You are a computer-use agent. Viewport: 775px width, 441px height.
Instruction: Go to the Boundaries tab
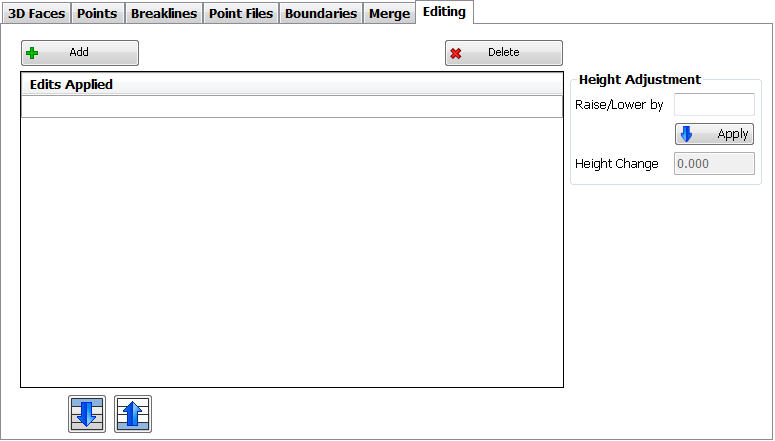click(x=321, y=13)
